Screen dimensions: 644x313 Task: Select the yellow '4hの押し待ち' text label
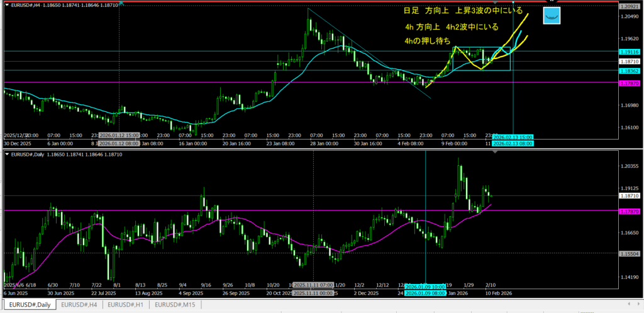429,41
